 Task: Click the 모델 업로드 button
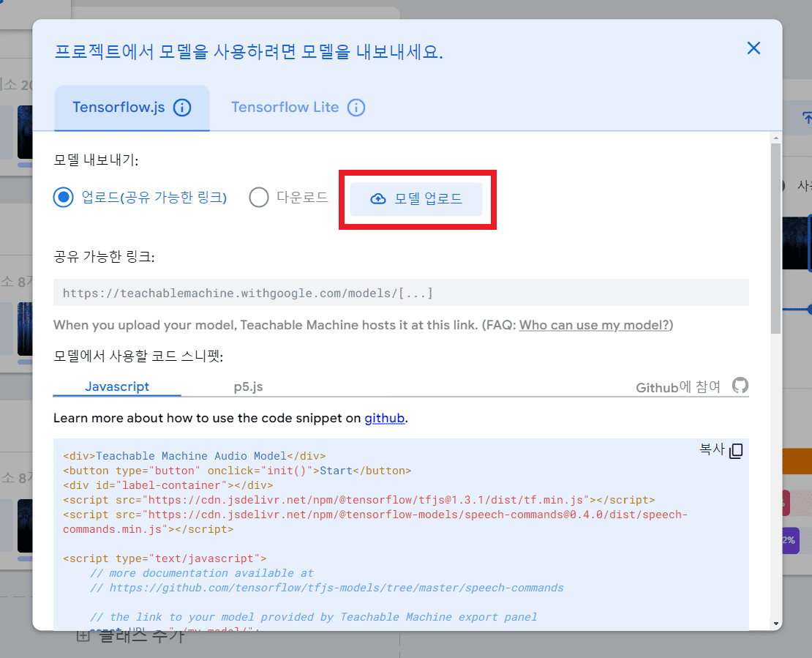416,199
